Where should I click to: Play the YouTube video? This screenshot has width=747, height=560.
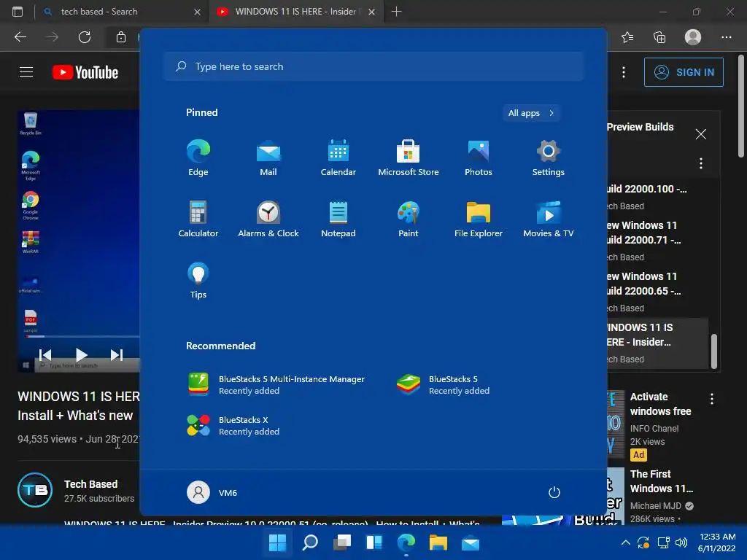[81, 355]
